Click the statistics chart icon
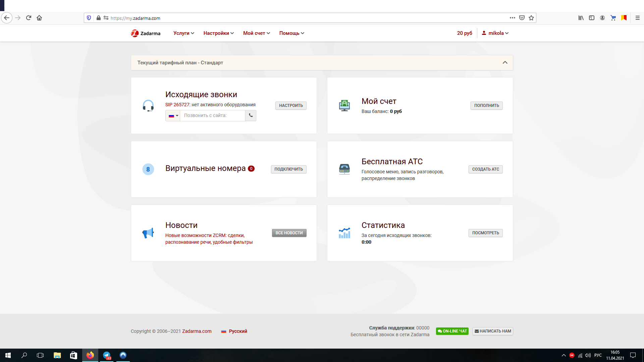Viewport: 644px width, 362px height. coord(344,233)
